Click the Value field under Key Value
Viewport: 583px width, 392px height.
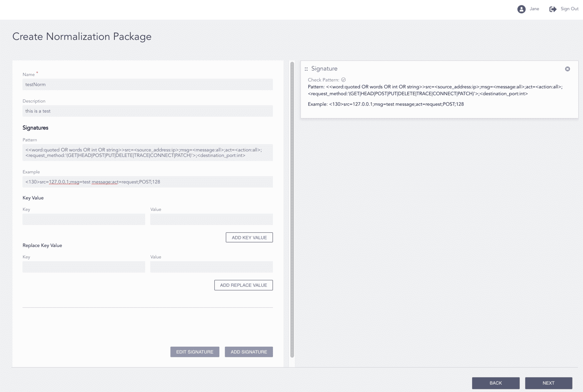211,219
